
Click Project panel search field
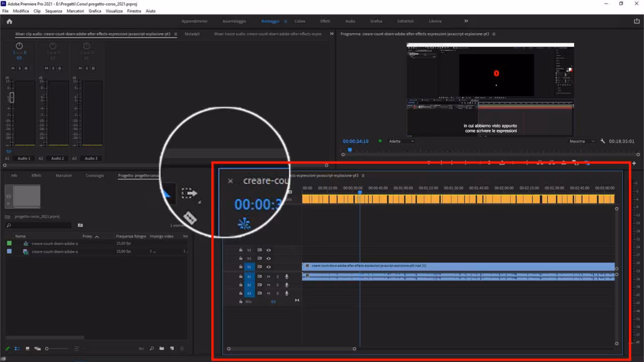38,225
